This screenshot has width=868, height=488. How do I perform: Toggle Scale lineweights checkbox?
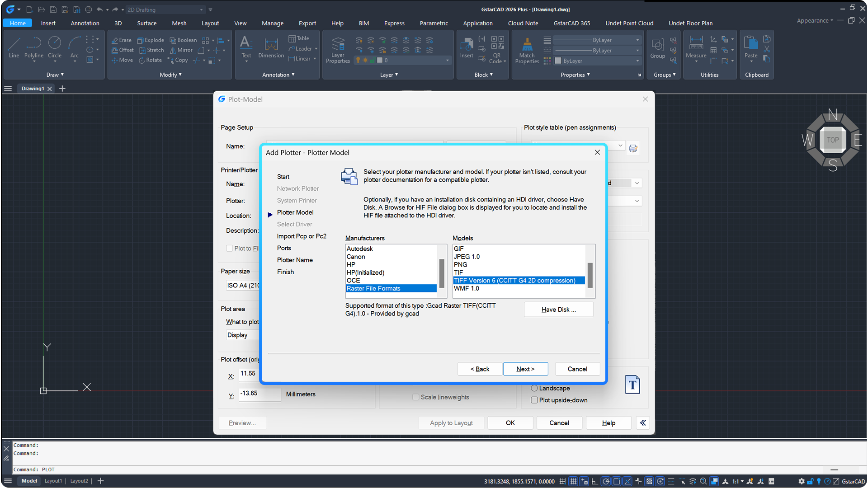coord(416,397)
